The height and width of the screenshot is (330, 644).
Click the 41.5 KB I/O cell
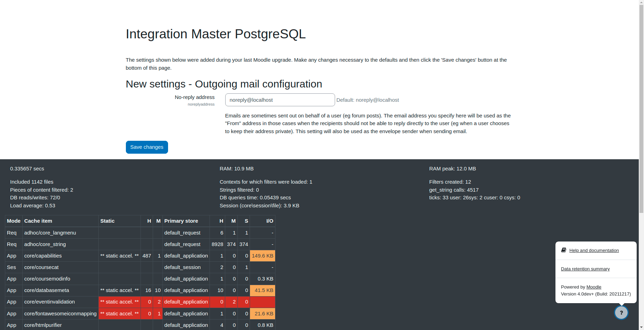click(x=263, y=290)
